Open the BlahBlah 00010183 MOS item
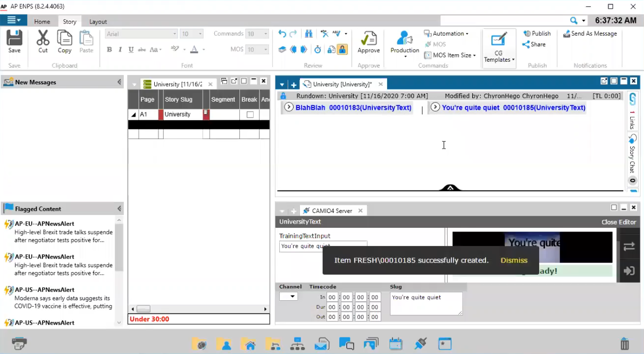 348,108
